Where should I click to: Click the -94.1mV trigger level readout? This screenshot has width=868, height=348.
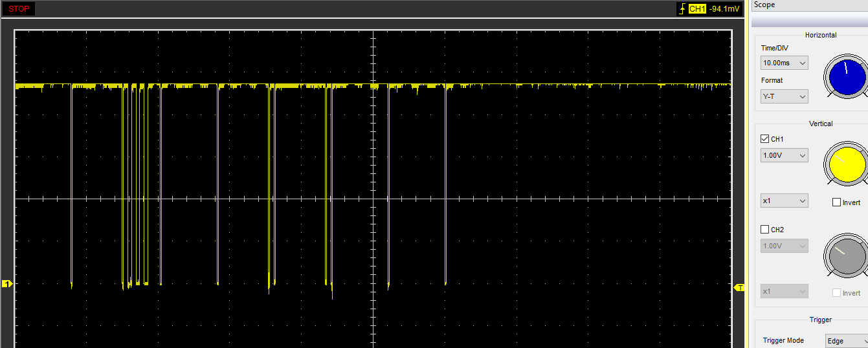(724, 9)
